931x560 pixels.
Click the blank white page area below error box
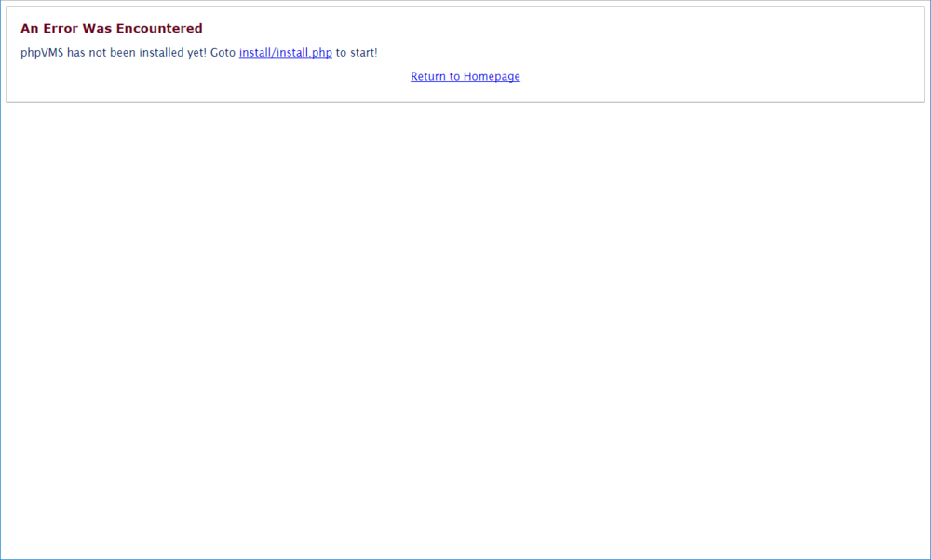click(465, 326)
